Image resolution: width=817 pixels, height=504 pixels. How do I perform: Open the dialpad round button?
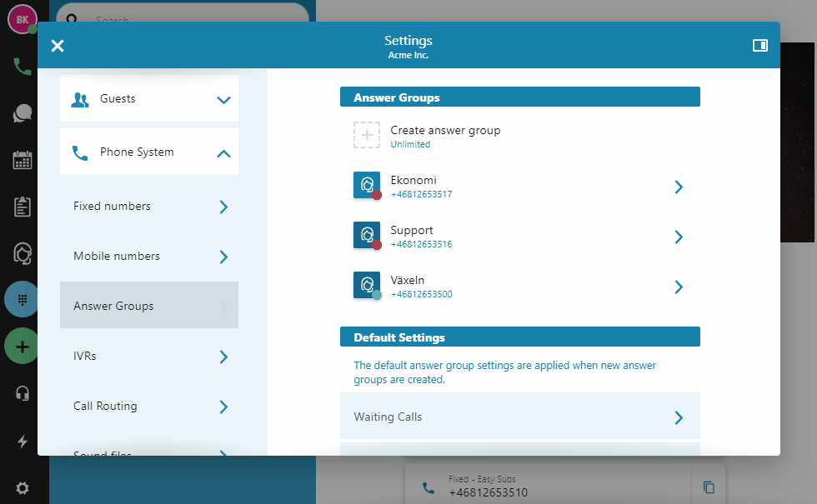click(x=22, y=299)
